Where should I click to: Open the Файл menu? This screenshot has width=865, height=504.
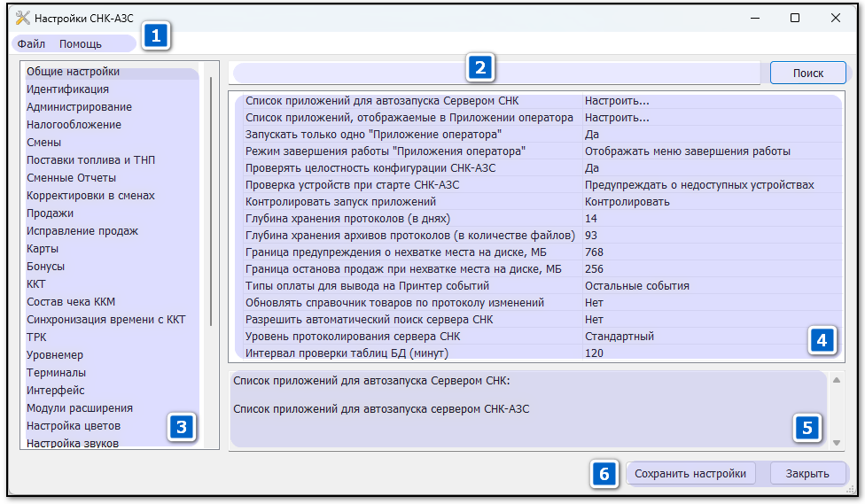(x=32, y=43)
